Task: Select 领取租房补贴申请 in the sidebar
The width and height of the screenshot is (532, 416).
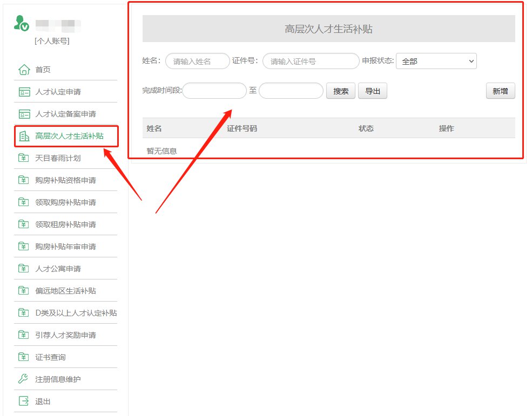Action: tap(65, 224)
